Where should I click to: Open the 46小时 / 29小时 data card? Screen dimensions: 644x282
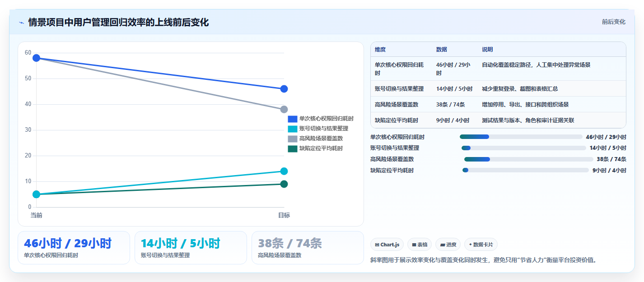(x=74, y=248)
